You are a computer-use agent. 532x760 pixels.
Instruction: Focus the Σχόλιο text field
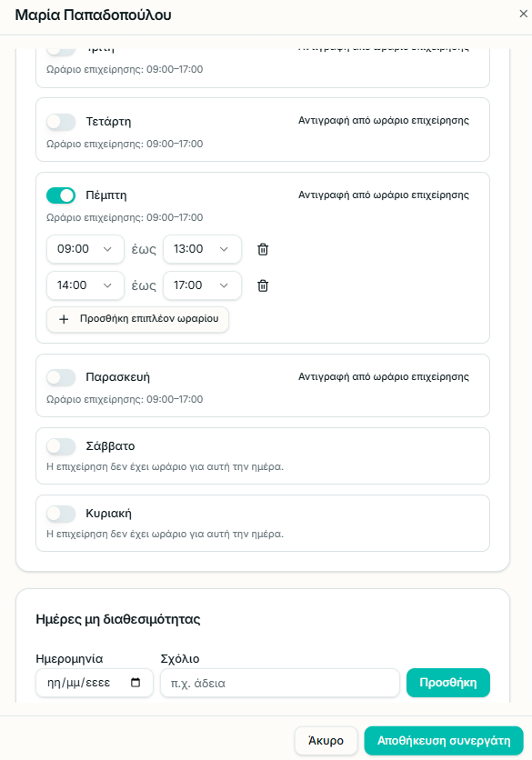point(280,683)
